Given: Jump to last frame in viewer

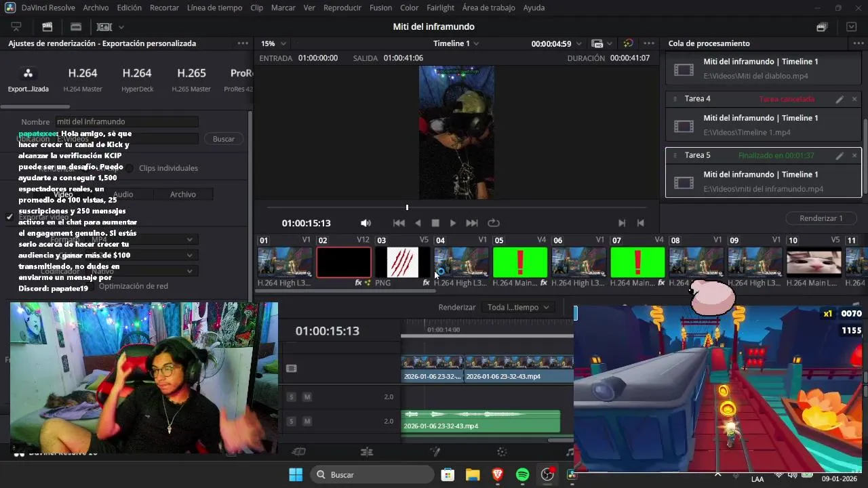Looking at the screenshot, I should point(472,223).
